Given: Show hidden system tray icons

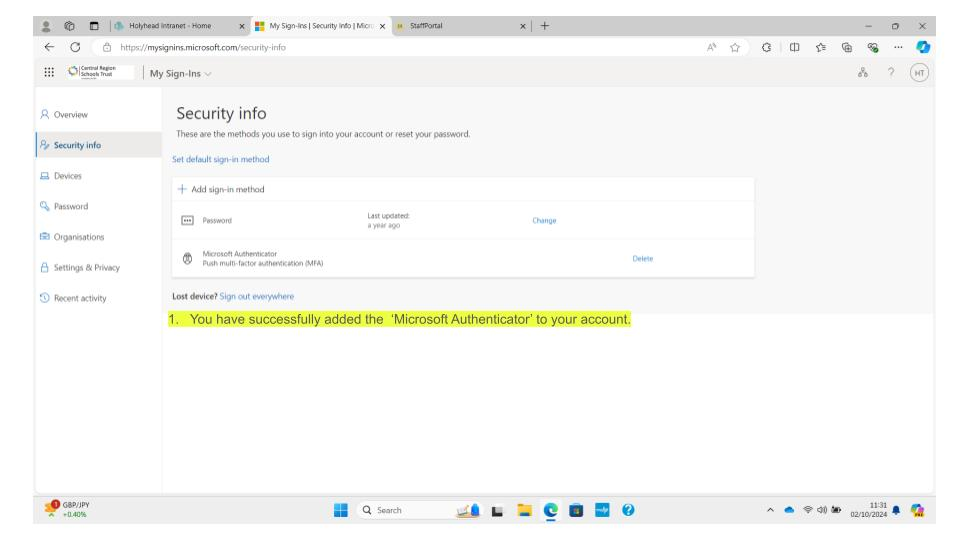Looking at the screenshot, I should (x=770, y=510).
